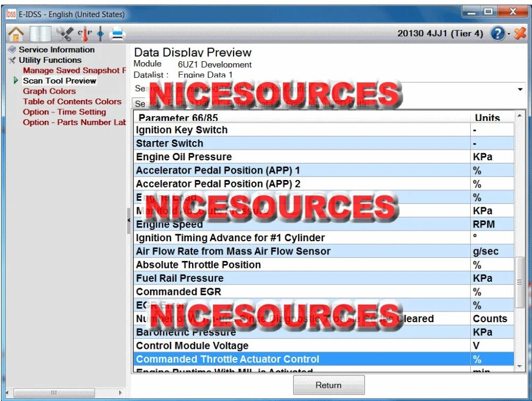Click the Units column header
The width and height of the screenshot is (532, 401).
[x=493, y=117]
